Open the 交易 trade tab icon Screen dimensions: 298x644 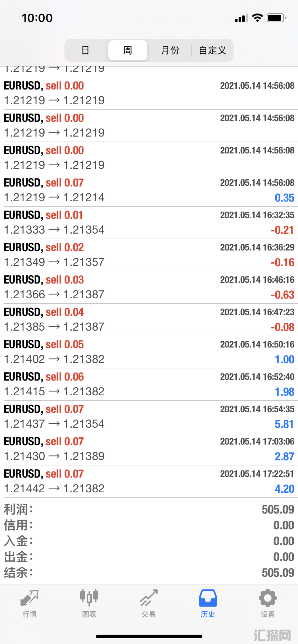tap(149, 598)
